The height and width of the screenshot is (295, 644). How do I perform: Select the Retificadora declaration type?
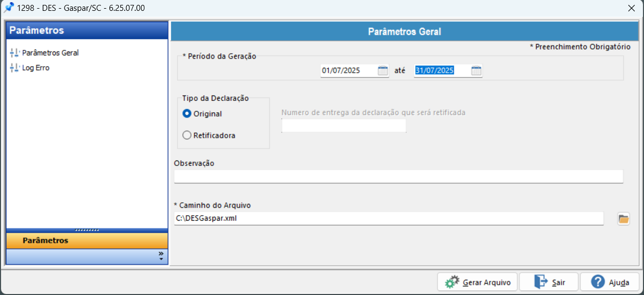tap(187, 136)
